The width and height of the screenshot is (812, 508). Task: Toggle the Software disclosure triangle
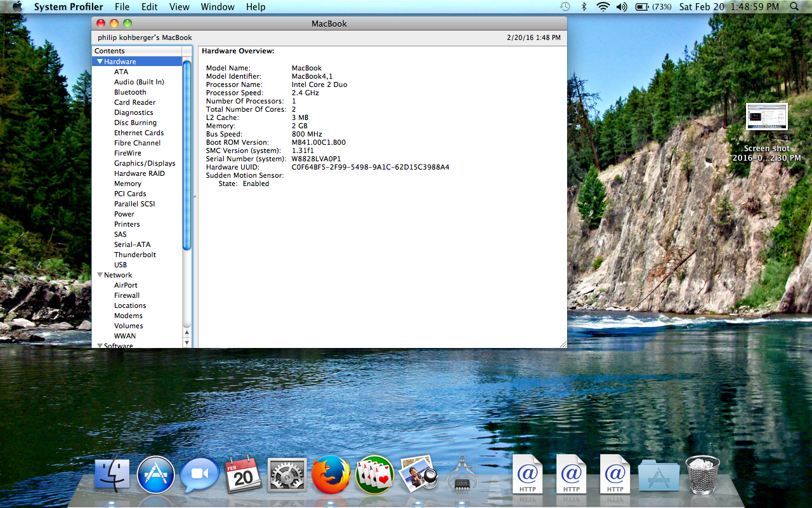coord(100,345)
